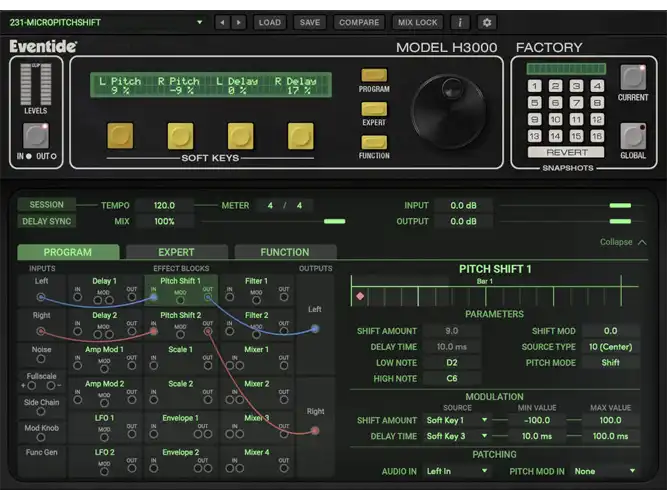Click the yellow FUNCTION hardware button

(x=374, y=142)
